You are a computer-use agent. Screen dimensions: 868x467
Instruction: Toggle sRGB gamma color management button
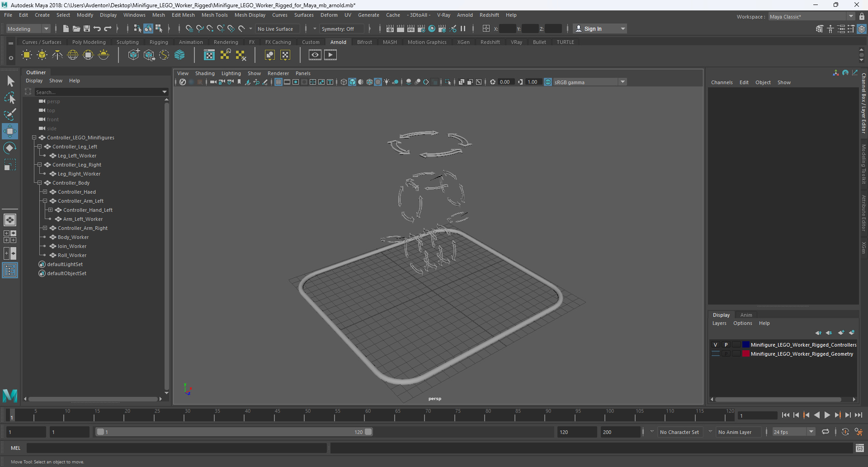point(548,82)
